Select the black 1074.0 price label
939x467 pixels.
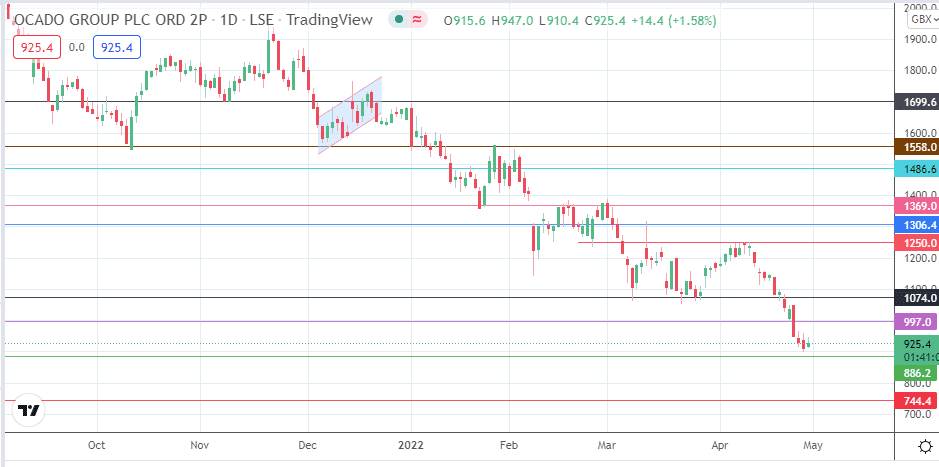coord(916,298)
